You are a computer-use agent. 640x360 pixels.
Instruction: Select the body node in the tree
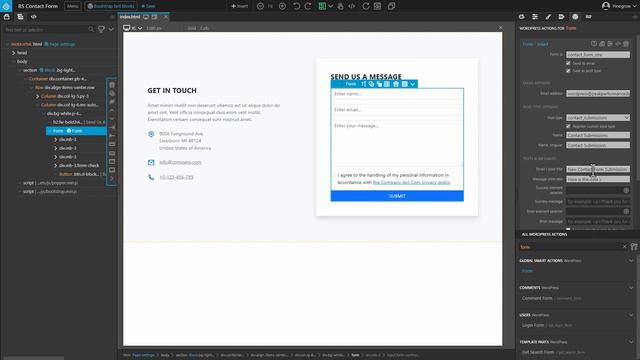22,62
